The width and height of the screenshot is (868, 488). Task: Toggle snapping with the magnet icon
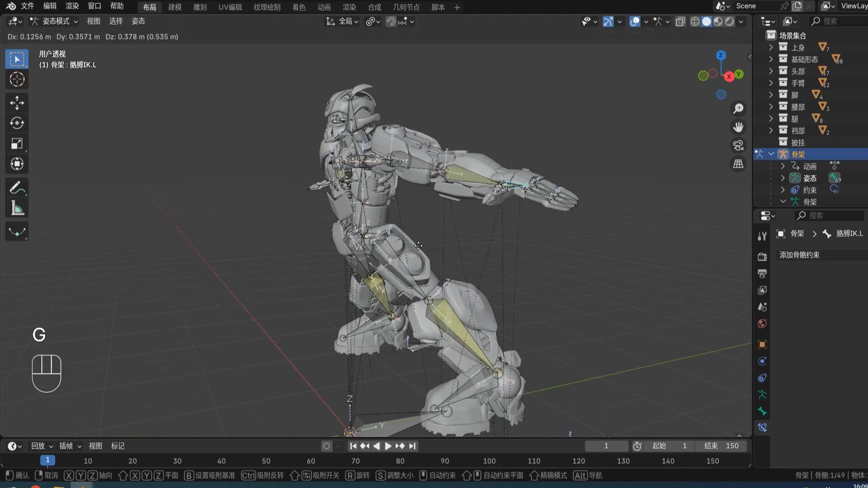(390, 21)
